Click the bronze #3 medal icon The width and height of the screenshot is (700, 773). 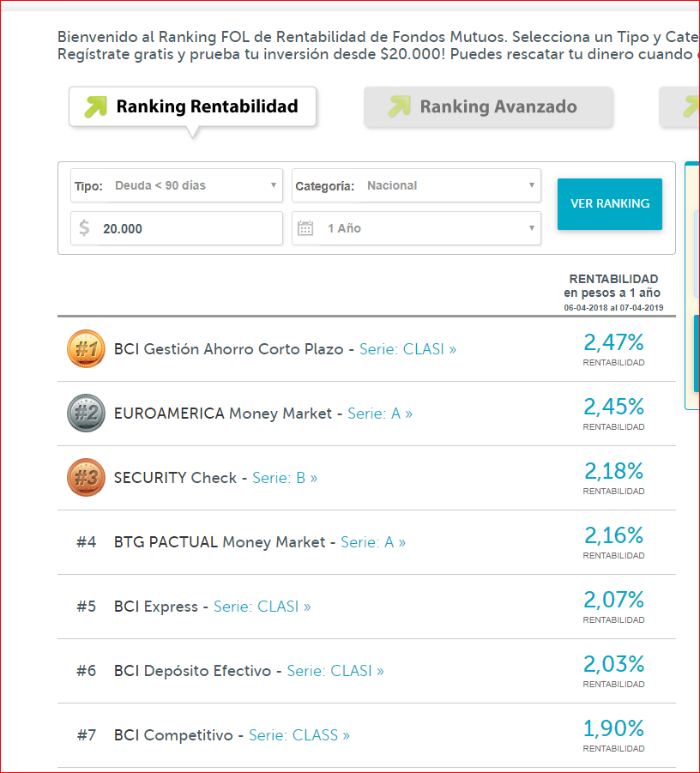[86, 478]
